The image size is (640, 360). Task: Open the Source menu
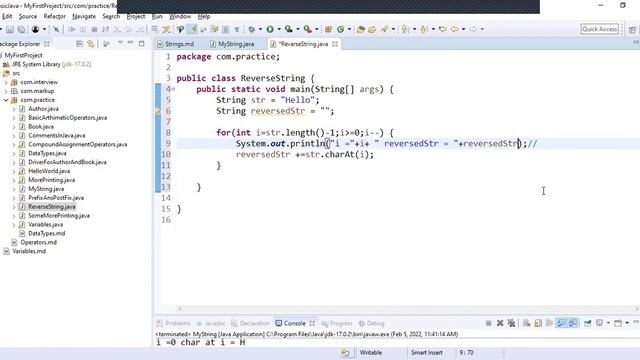28,16
